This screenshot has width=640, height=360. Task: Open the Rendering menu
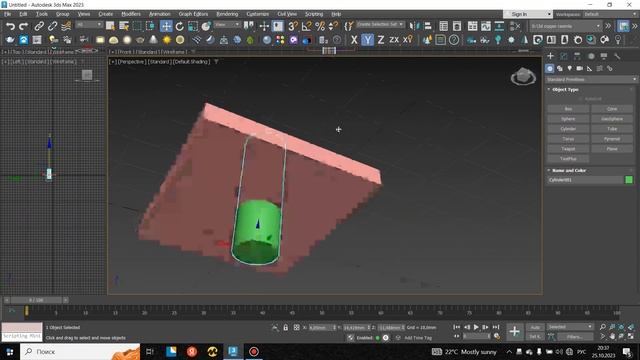(x=227, y=14)
